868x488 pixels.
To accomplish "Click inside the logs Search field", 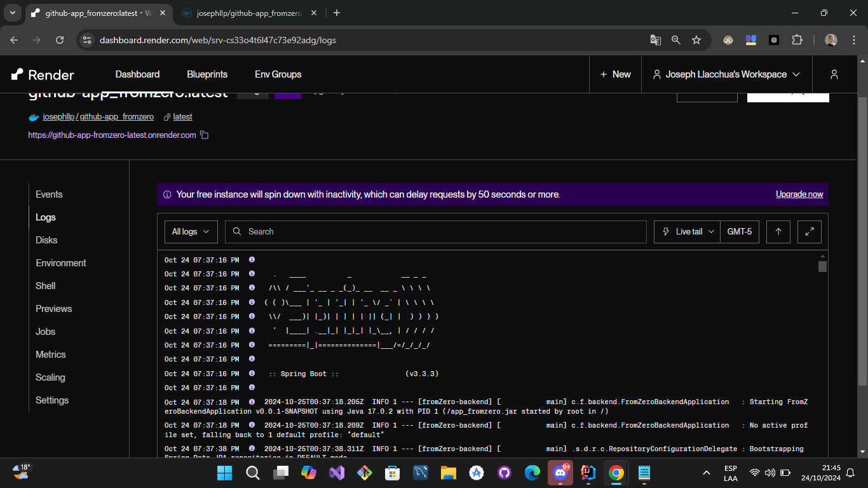I will click(x=435, y=232).
